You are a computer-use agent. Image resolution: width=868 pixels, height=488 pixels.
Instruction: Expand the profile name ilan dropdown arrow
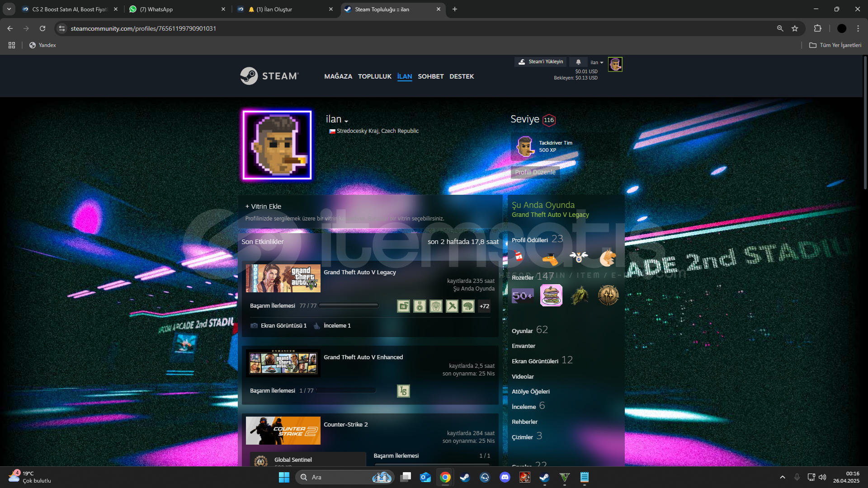coord(346,121)
